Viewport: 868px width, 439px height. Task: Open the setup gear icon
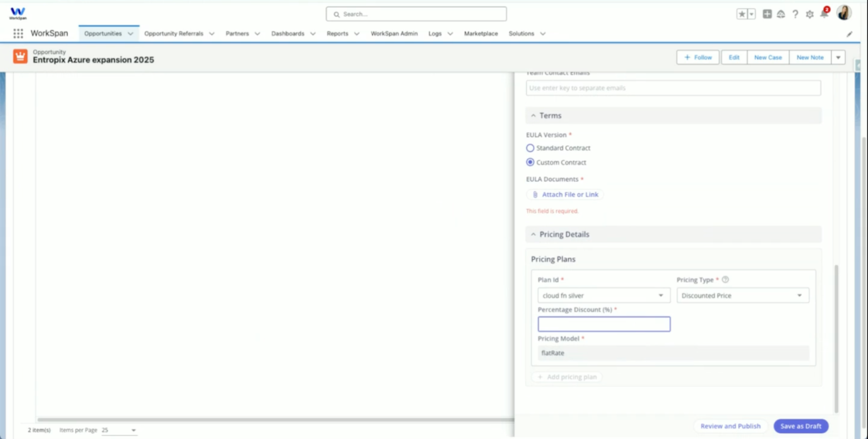click(x=809, y=15)
